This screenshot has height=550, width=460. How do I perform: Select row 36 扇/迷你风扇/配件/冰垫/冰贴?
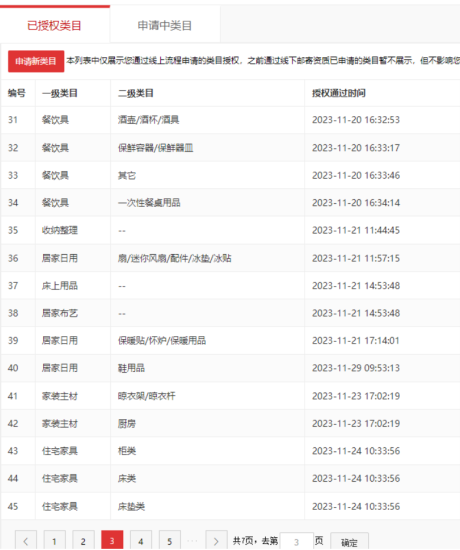230,258
